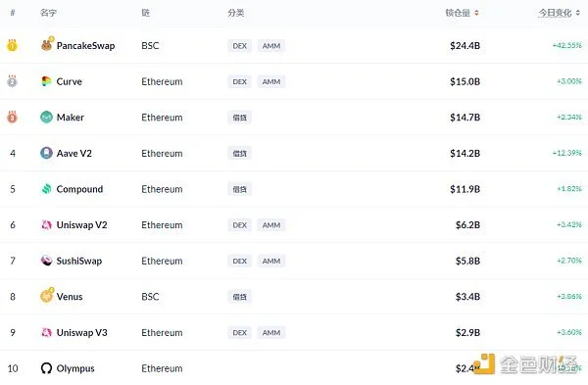This screenshot has height=385, width=588.
Task: Click the name column header
Action: (48, 13)
